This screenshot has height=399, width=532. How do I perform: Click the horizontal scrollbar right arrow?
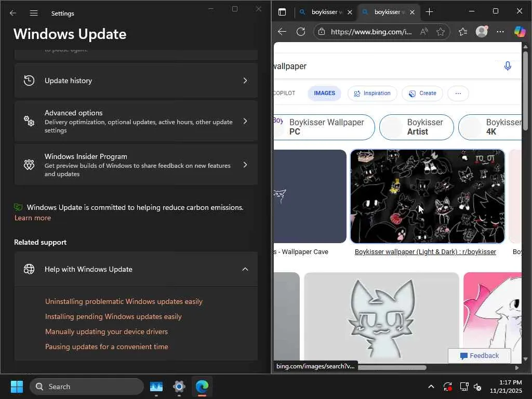(517, 368)
